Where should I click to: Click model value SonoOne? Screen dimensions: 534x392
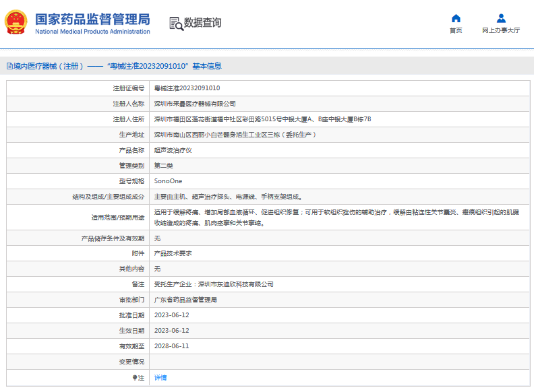[x=169, y=181]
